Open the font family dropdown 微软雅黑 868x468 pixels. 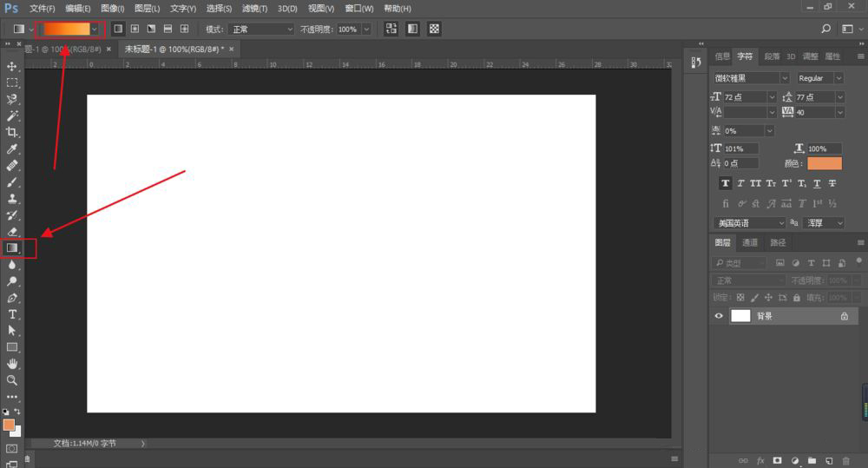(x=751, y=78)
